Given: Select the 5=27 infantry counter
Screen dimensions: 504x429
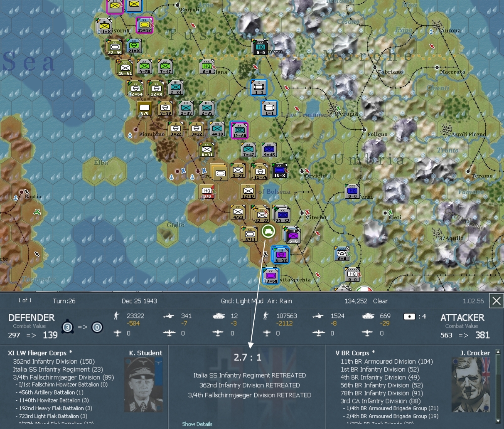Looking at the screenshot, I should [238, 170].
